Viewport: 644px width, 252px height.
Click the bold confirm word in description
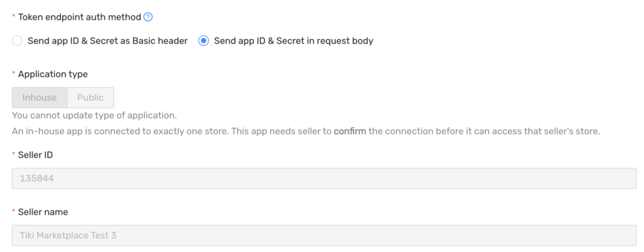coord(350,131)
